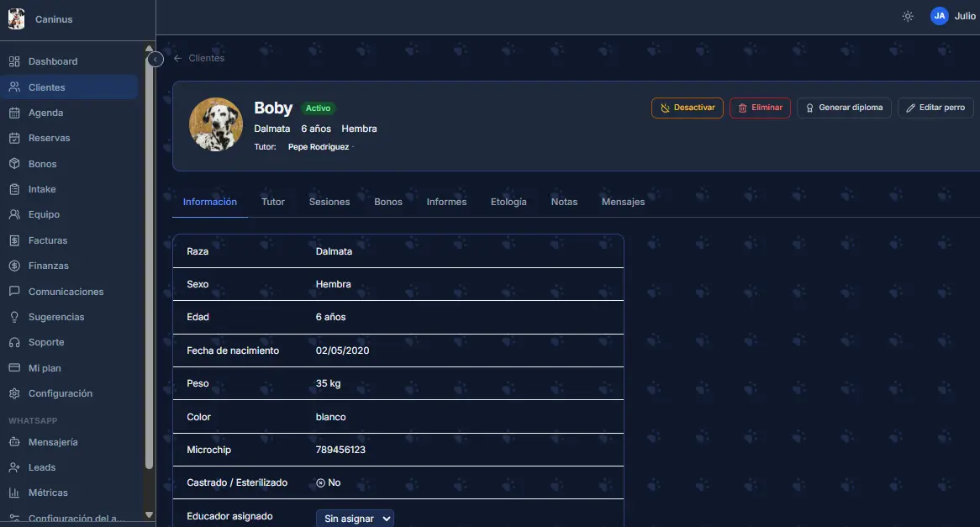980x527 pixels.
Task: Click the Mi plan card icon
Action: click(x=14, y=367)
